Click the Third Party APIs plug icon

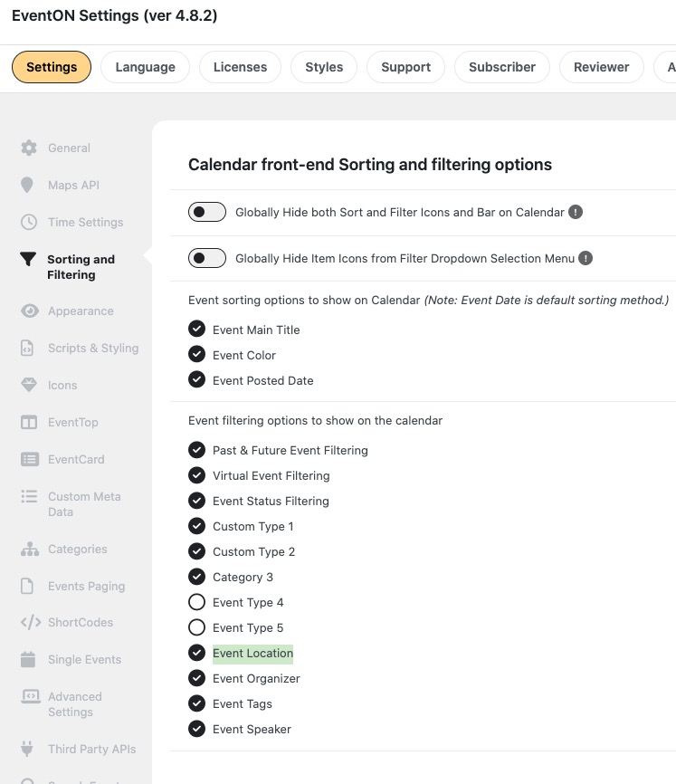point(27,749)
